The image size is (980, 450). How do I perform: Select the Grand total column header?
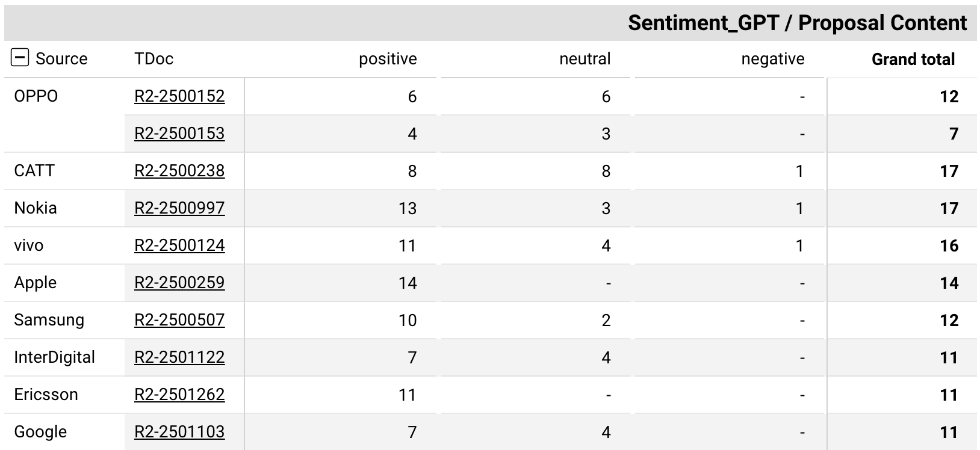pyautogui.click(x=913, y=59)
